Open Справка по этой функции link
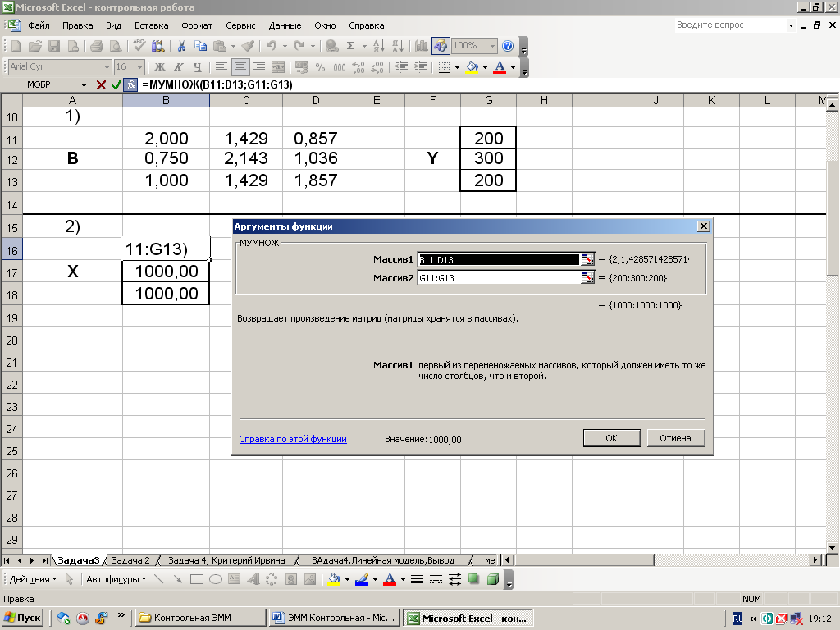The height and width of the screenshot is (630, 840). point(292,439)
